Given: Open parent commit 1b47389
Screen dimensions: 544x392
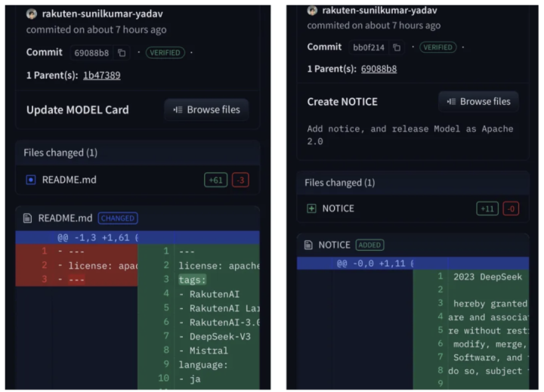Looking at the screenshot, I should tap(102, 76).
